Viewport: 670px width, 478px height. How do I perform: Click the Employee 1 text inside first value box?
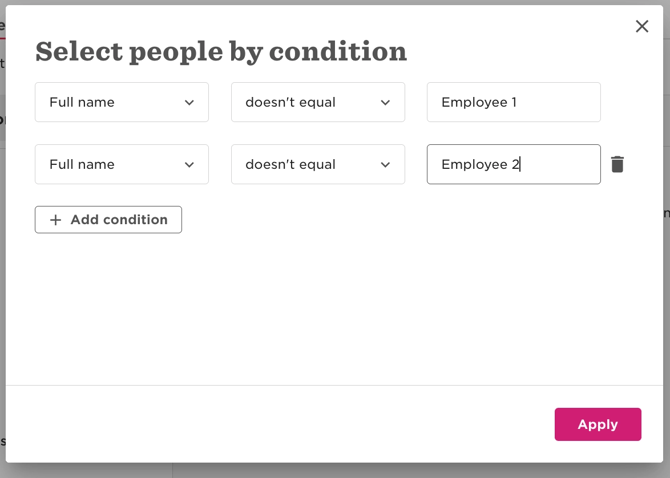479,103
